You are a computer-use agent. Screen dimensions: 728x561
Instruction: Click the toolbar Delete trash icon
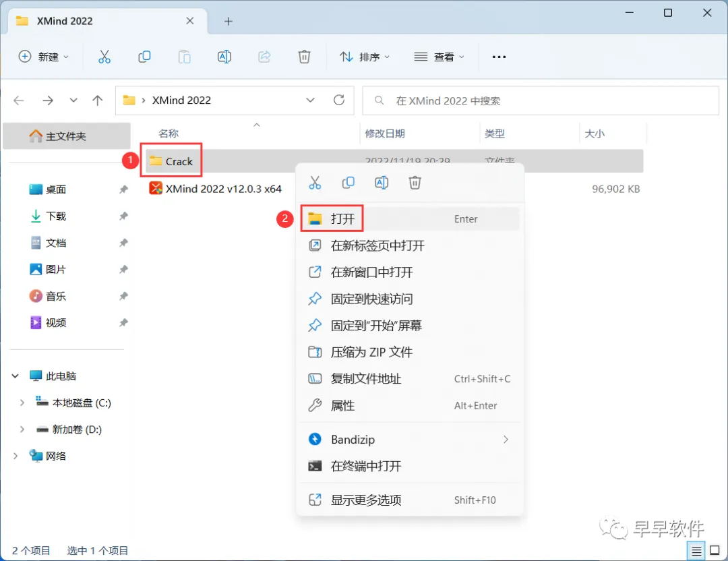coord(304,57)
